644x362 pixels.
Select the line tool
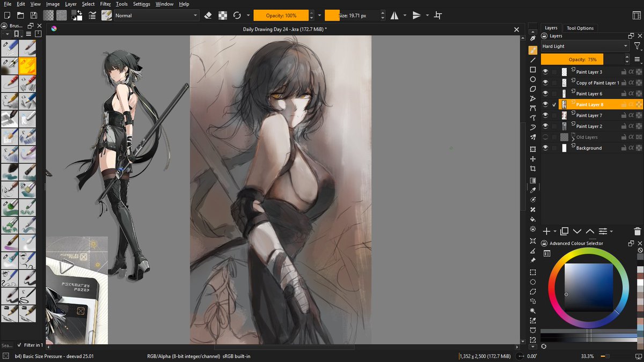(533, 60)
